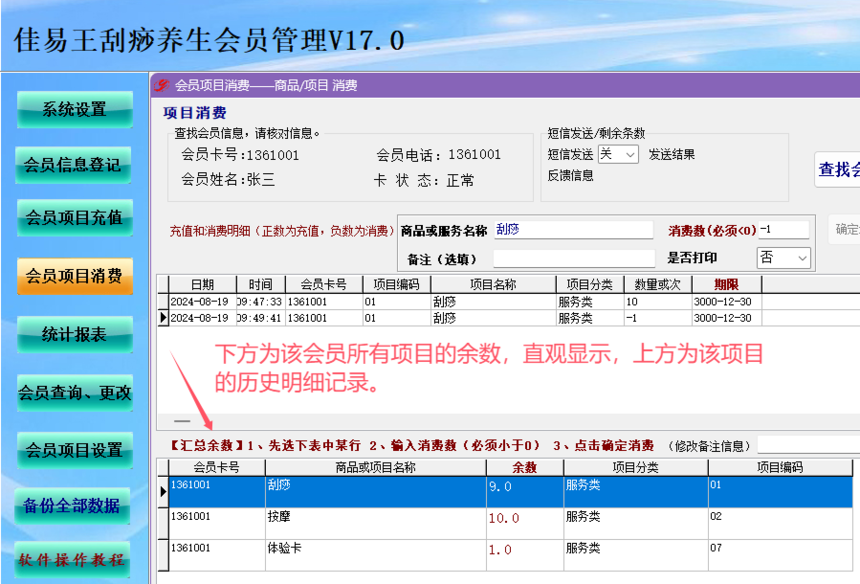Image resolution: width=860 pixels, height=584 pixels.
Task: Click the row selector arrow beside the 刮痧 balance row
Action: click(x=163, y=491)
